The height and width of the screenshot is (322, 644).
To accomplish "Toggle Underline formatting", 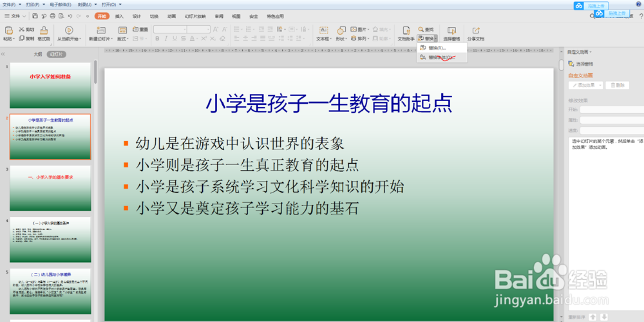I will click(x=175, y=39).
